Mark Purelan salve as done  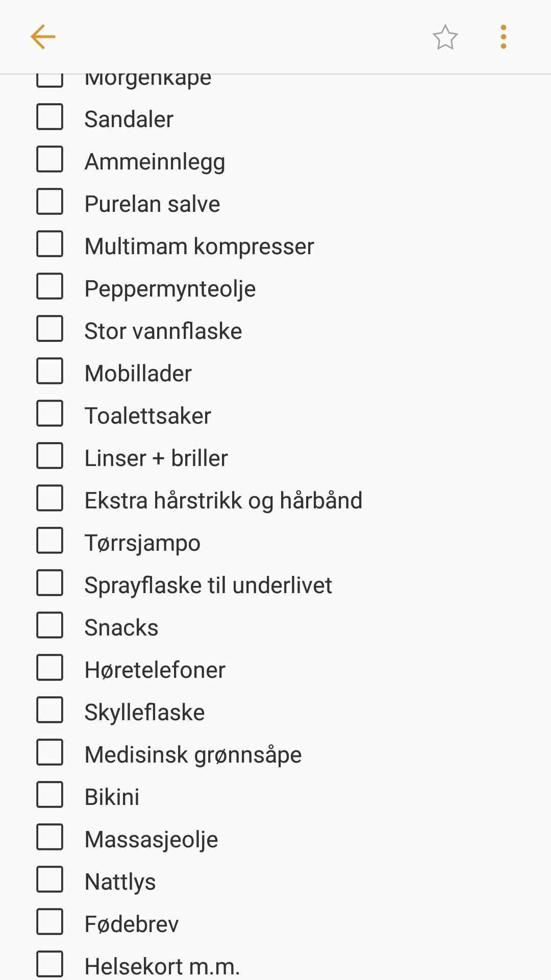pyautogui.click(x=50, y=202)
